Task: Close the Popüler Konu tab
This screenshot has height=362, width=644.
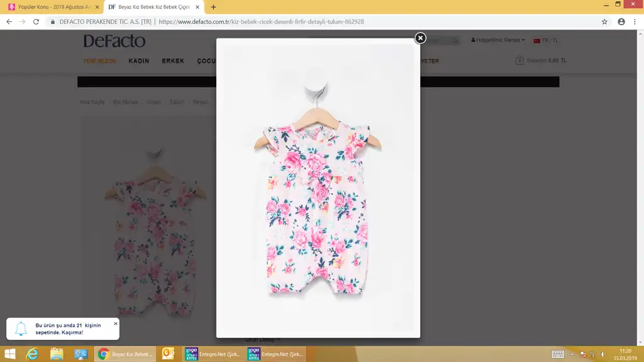Action: [97, 7]
